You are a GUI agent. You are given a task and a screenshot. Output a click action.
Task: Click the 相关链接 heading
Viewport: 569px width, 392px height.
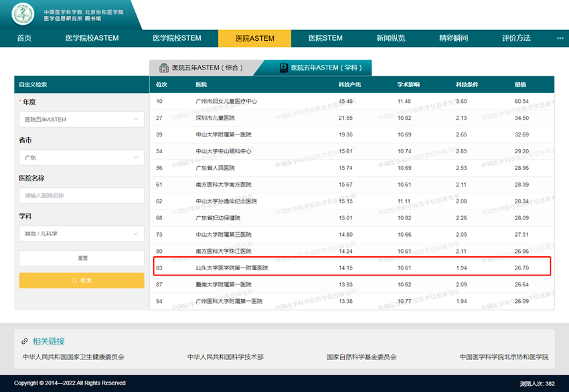[x=49, y=341]
